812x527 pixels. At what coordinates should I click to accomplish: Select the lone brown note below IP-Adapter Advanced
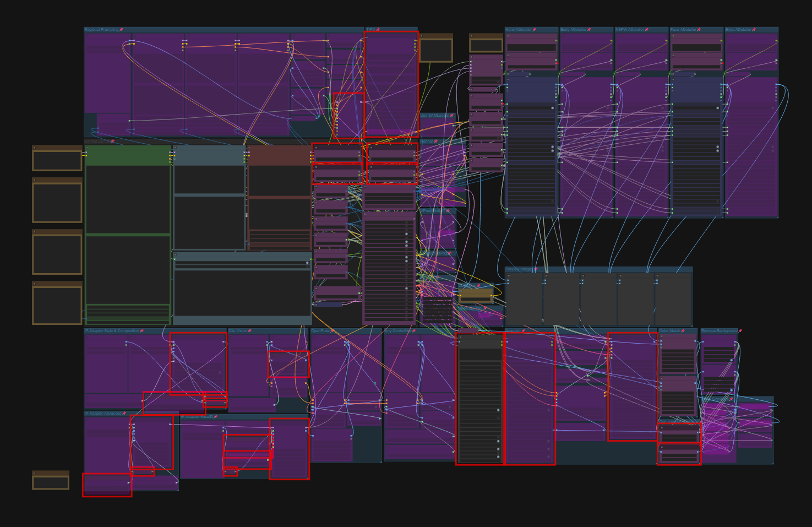click(x=51, y=480)
